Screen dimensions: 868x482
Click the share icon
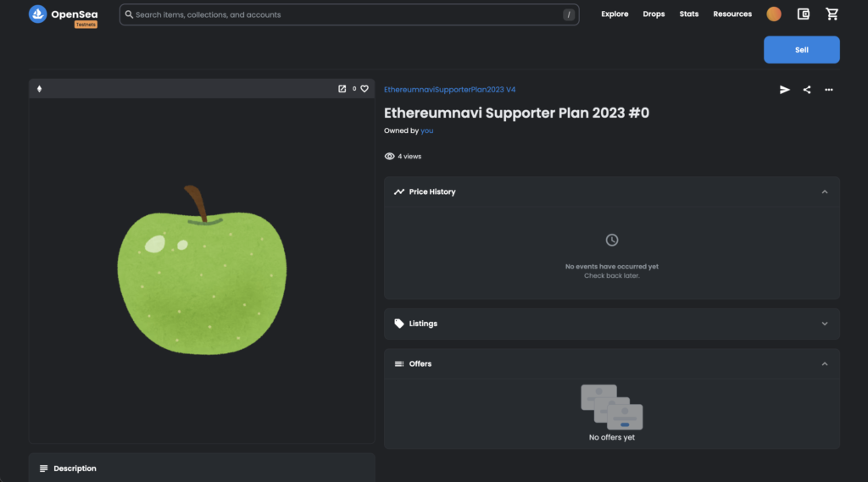tap(807, 90)
